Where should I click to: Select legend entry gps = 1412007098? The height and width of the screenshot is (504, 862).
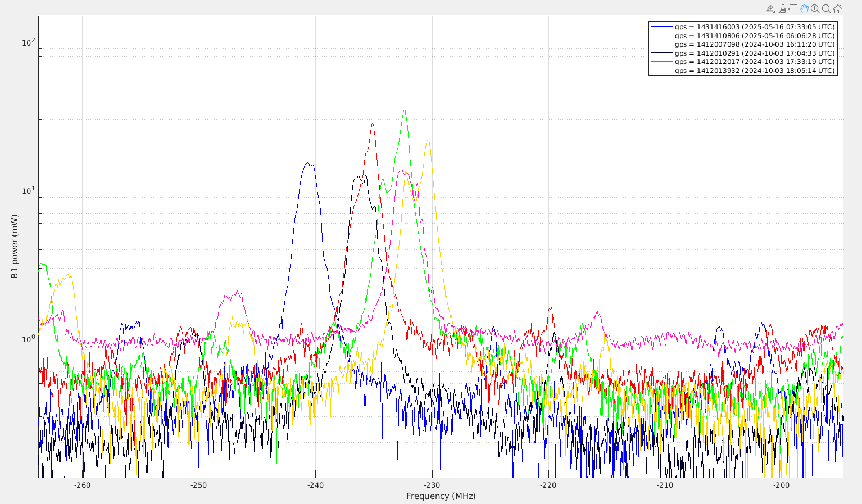point(743,44)
